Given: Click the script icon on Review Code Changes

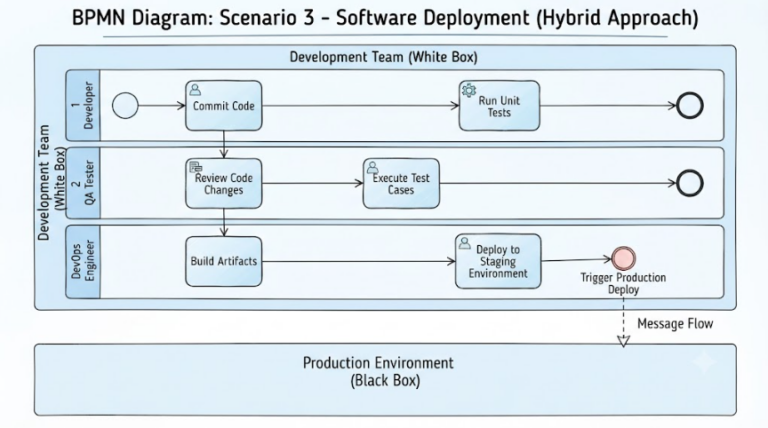Looking at the screenshot, I should [195, 167].
